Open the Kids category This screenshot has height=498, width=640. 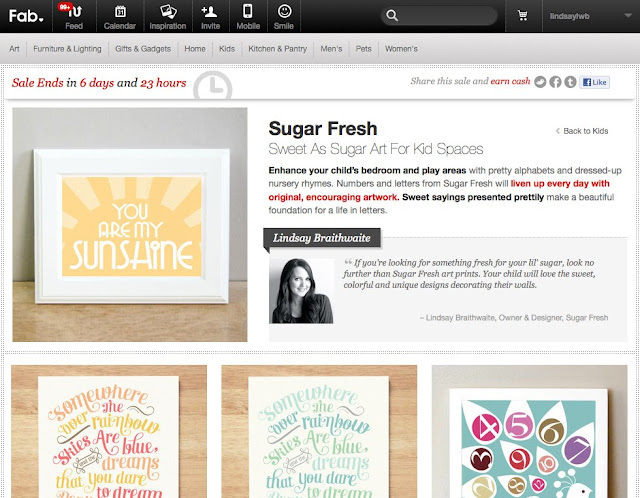(227, 49)
